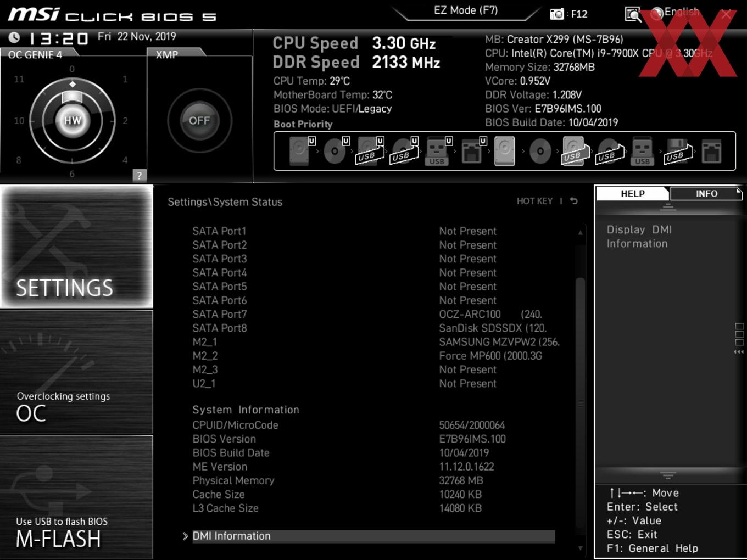Choose the UEFI USB CD/DVD boot icon
Screen dimensions: 747x560
point(404,151)
